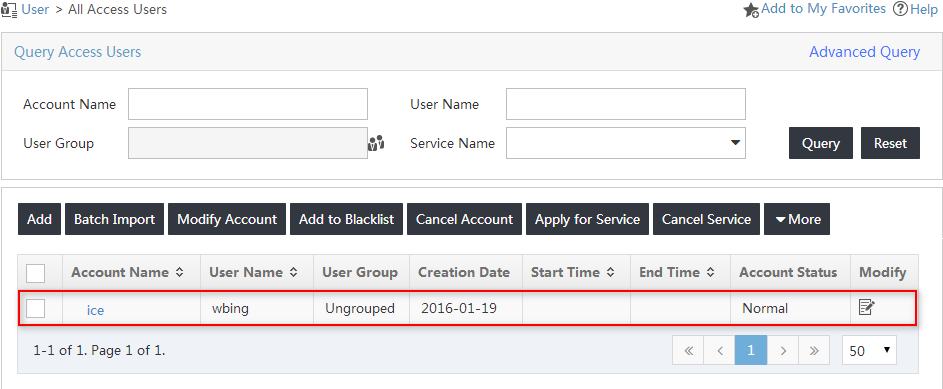This screenshot has height=389, width=943.
Task: Click the Help question mark icon
Action: pyautogui.click(x=900, y=9)
